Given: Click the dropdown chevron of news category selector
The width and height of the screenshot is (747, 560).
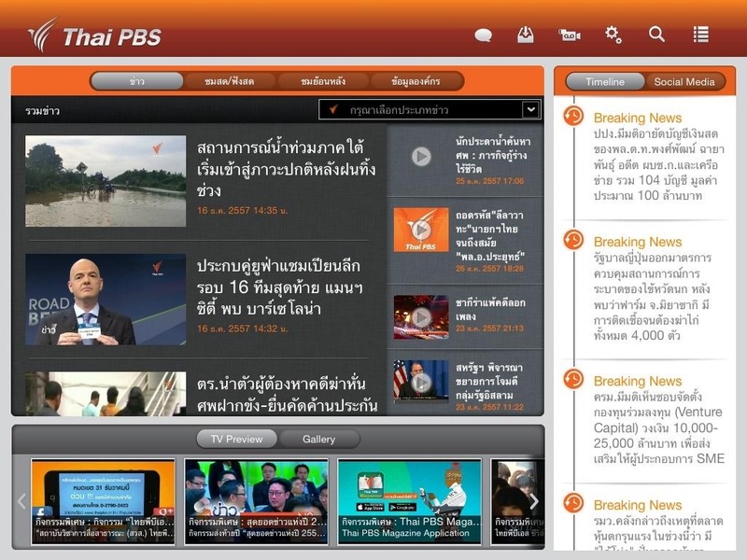Looking at the screenshot, I should point(530,110).
